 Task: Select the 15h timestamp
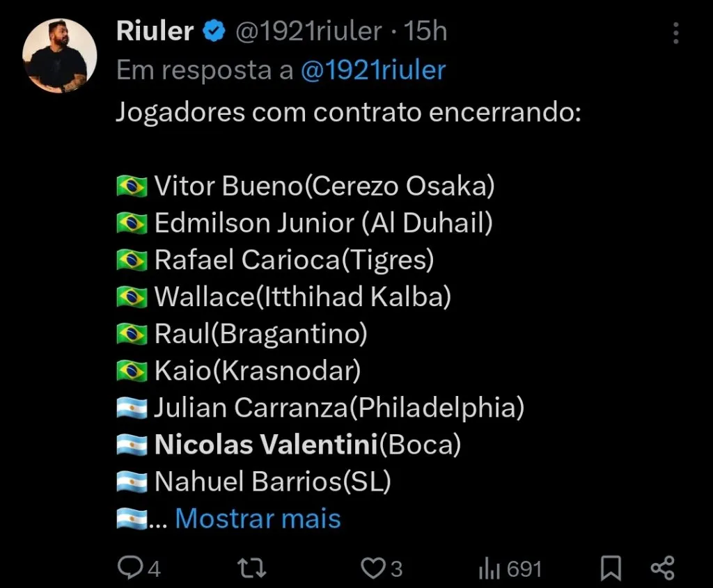(428, 31)
